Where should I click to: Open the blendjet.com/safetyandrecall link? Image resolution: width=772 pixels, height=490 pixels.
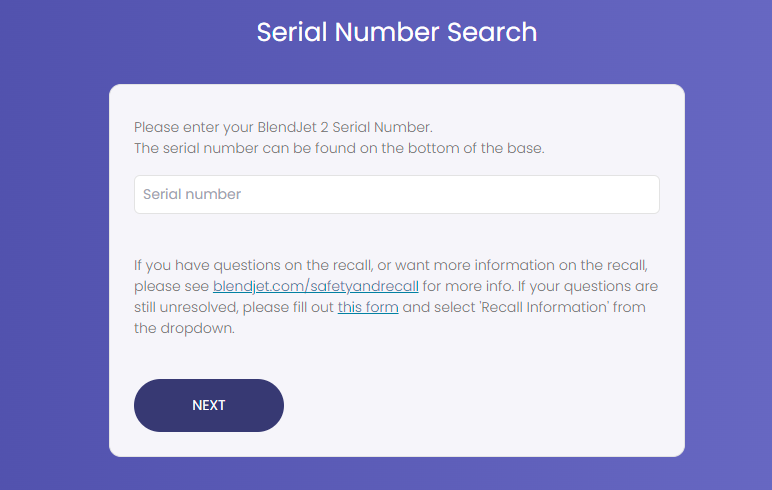[x=315, y=286]
